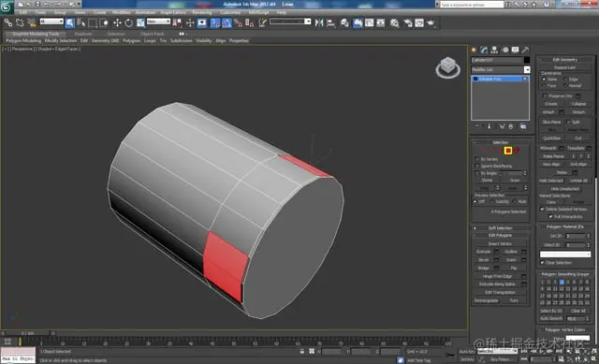Open the Graph Editors menu
The width and height of the screenshot is (599, 364).
pyautogui.click(x=173, y=12)
